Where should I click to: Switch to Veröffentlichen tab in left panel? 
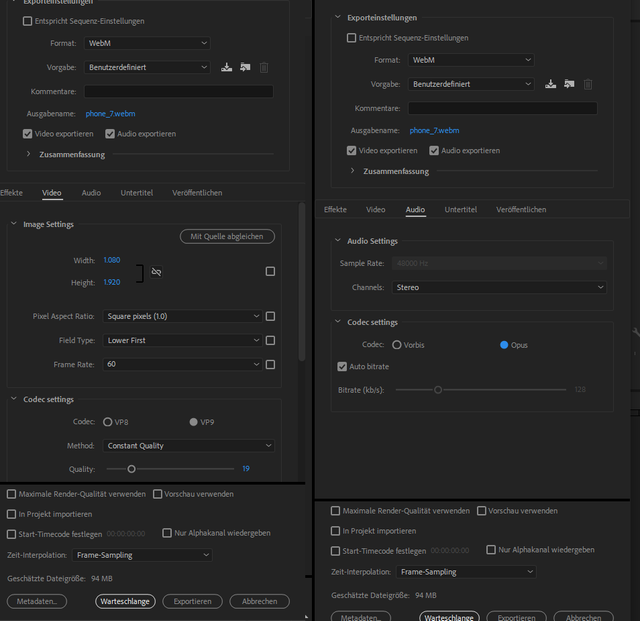click(x=197, y=193)
